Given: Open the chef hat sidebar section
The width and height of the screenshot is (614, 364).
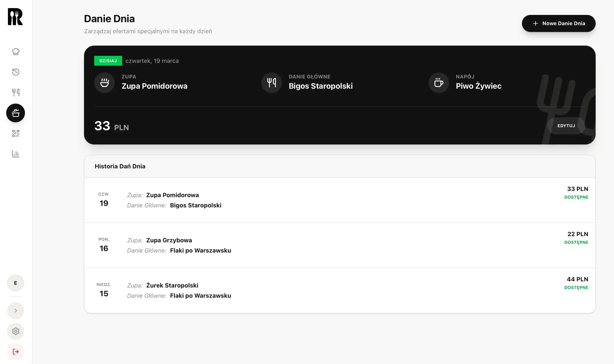Looking at the screenshot, I should coord(16,52).
